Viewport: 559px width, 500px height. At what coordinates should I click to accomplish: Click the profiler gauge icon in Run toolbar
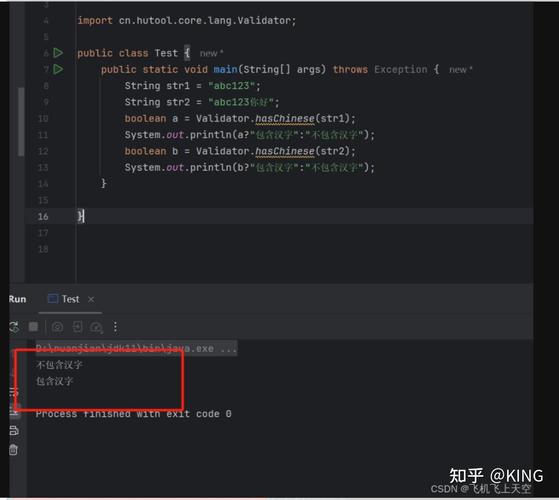click(x=96, y=327)
